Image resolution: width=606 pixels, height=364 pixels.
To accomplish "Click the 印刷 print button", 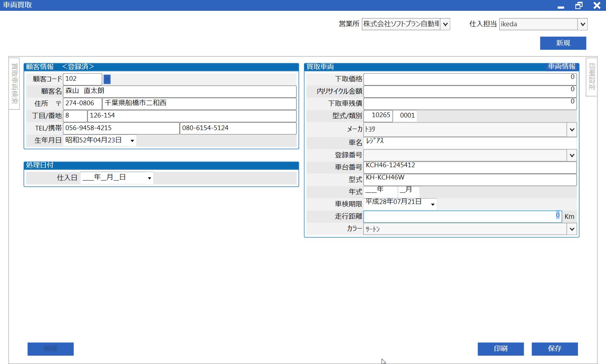I will pyautogui.click(x=500, y=349).
